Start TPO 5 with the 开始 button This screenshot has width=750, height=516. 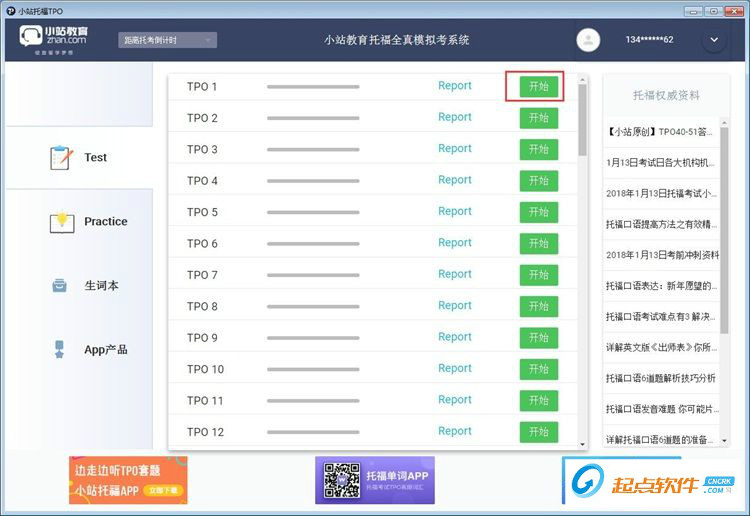tap(539, 212)
